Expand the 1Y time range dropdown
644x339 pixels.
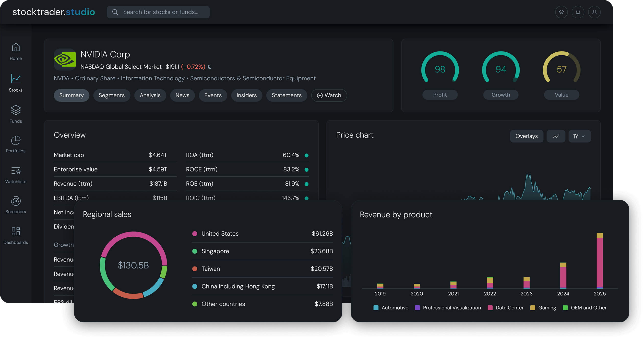579,136
